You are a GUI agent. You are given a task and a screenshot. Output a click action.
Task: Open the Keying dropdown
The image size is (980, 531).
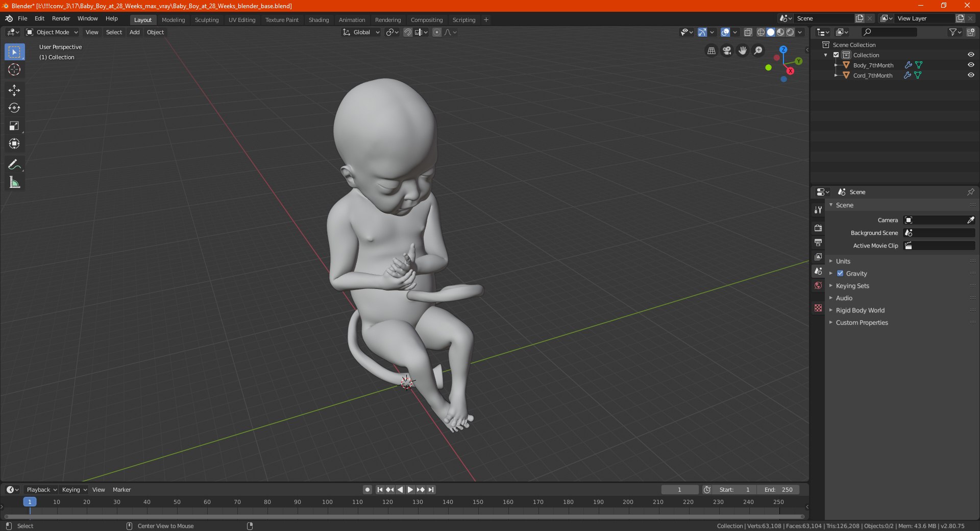point(74,490)
